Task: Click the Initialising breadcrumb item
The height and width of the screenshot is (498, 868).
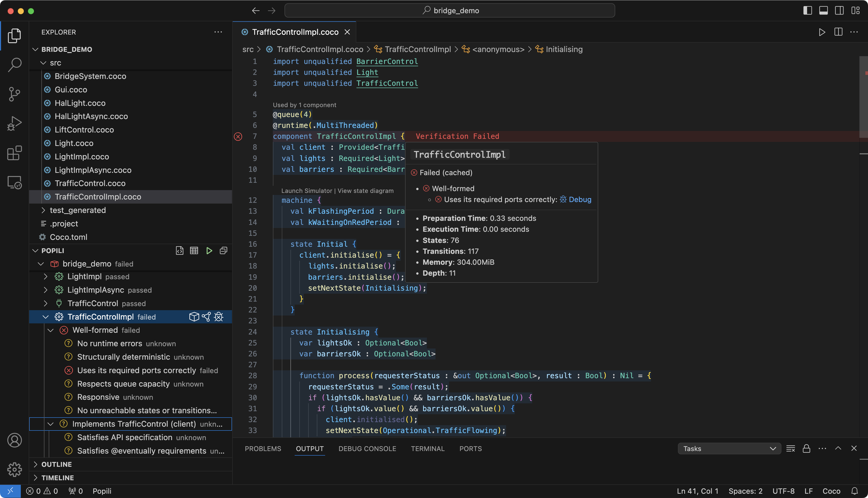Action: coord(564,49)
